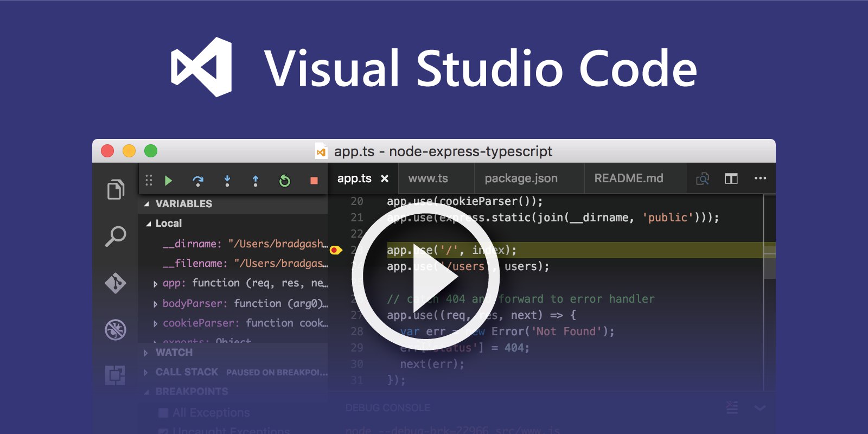Click the VS Code icon in title bar

(x=321, y=152)
